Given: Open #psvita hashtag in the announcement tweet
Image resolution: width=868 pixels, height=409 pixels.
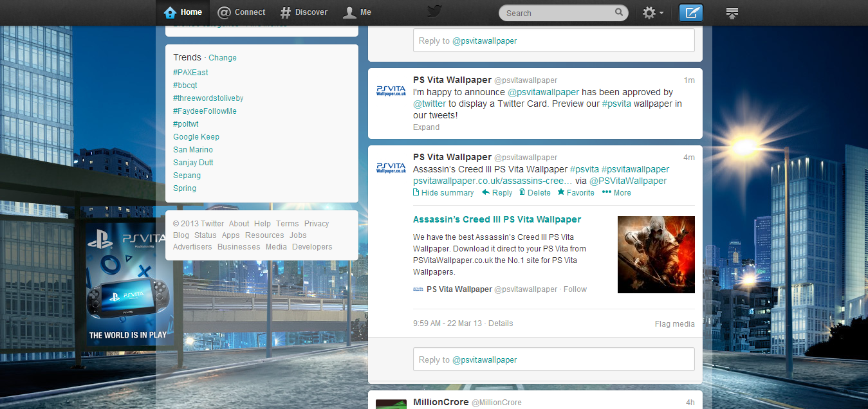Looking at the screenshot, I should pyautogui.click(x=616, y=104).
